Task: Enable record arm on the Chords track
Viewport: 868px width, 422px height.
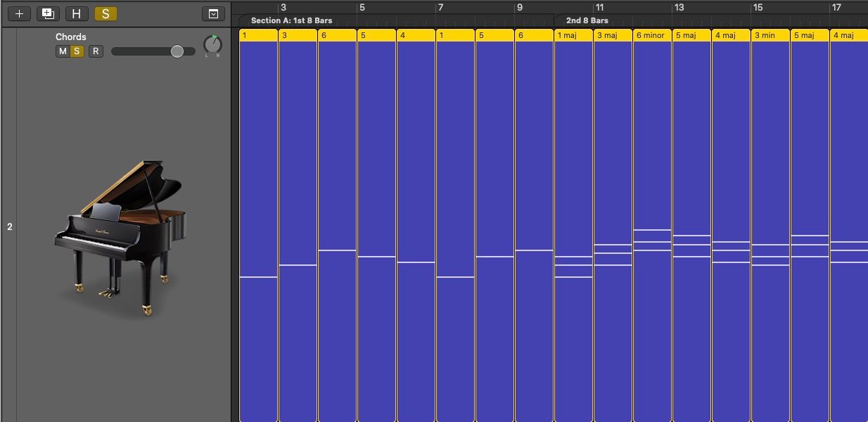Action: tap(96, 51)
